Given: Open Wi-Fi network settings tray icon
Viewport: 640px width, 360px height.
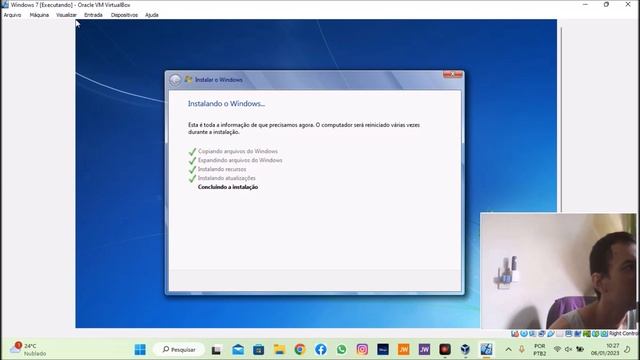Looking at the screenshot, I should (x=557, y=349).
